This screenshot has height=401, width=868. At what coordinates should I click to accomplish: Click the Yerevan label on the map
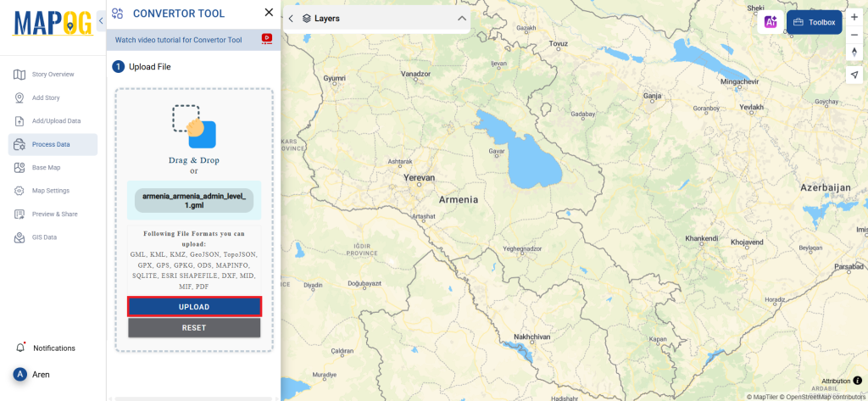[x=419, y=178]
